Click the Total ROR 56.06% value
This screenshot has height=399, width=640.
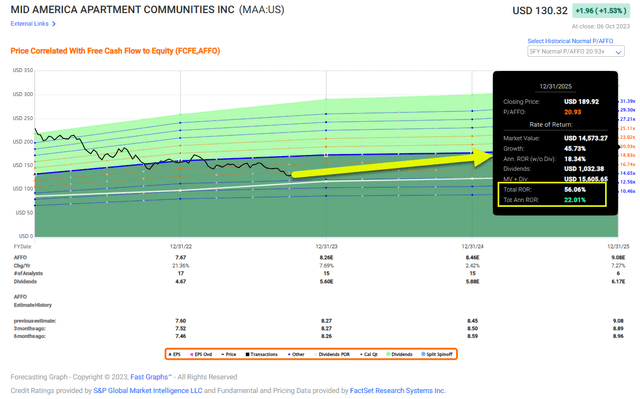coord(575,190)
